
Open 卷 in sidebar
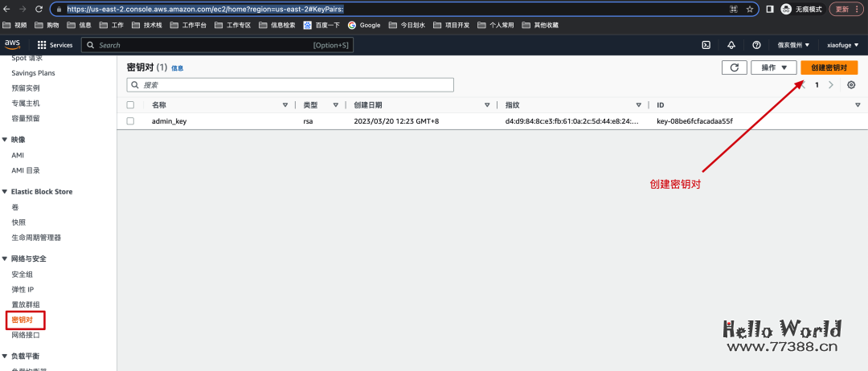[15, 207]
